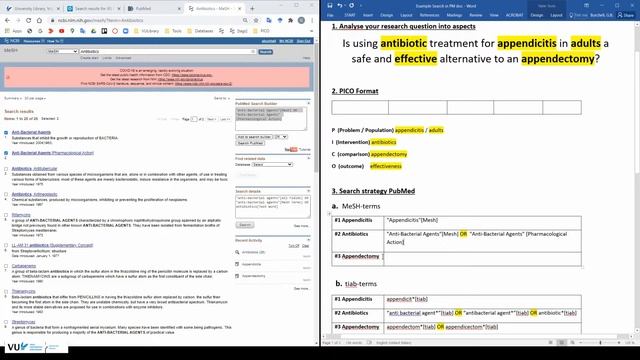Close the PubMed browser tab
The width and height of the screenshot is (640, 360).
(x=179, y=9)
